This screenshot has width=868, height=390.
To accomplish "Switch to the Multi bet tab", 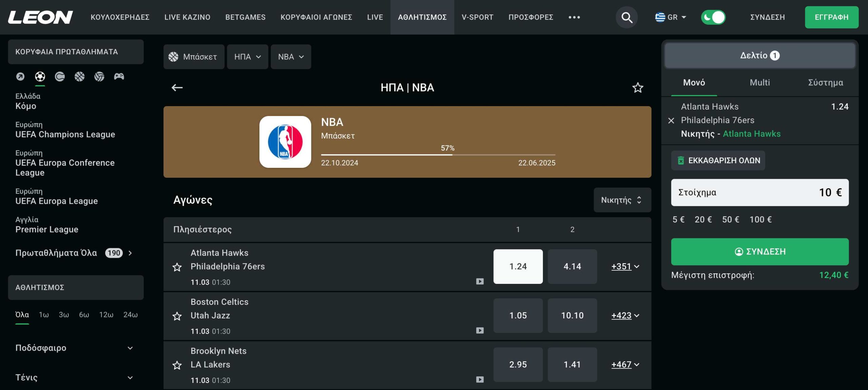I will 759,83.
